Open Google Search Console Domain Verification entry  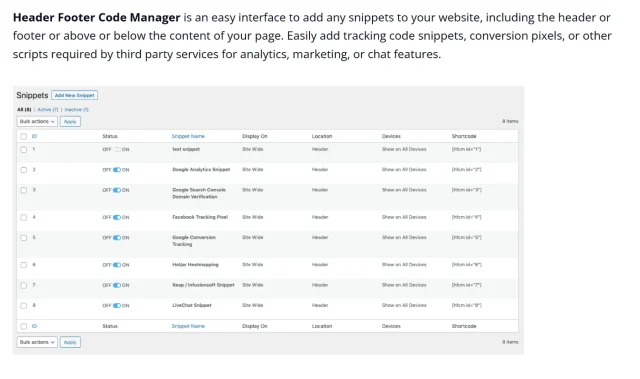tap(199, 193)
